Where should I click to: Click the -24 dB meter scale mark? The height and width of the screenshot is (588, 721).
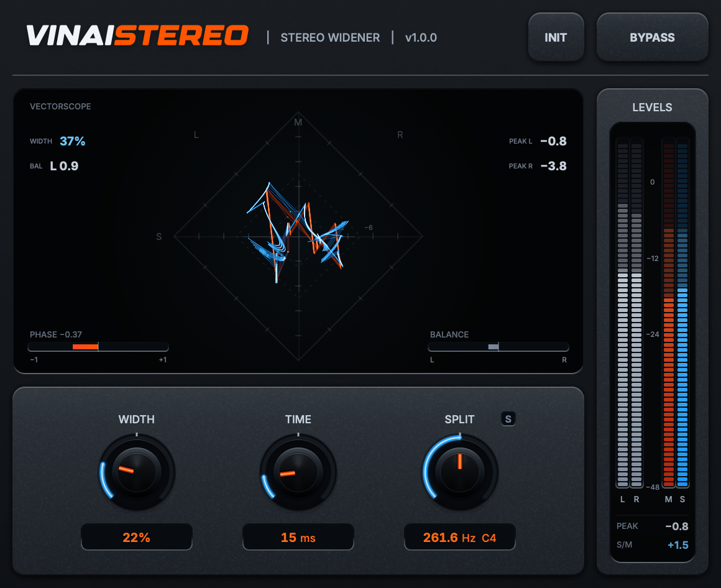[653, 334]
